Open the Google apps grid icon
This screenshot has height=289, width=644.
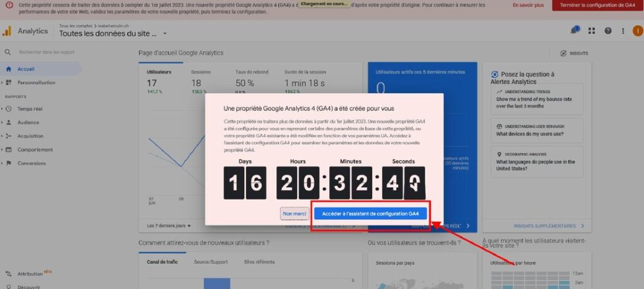pos(592,31)
